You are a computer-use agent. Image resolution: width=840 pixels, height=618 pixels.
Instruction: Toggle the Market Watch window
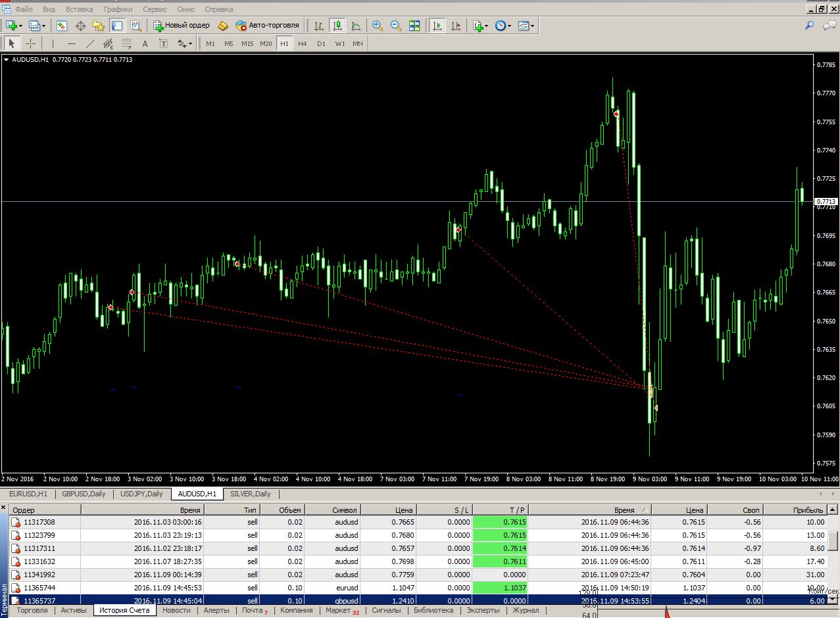[x=62, y=26]
